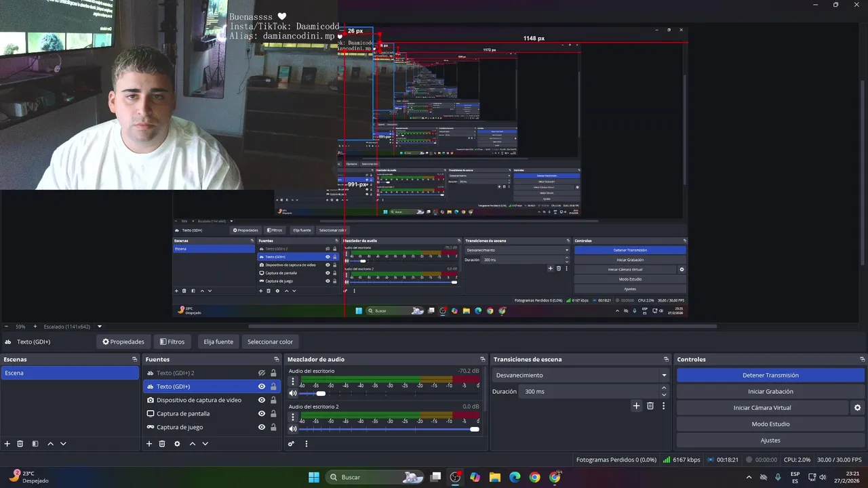This screenshot has width=868, height=488.
Task: Launch Microsoft Edge from taskbar
Action: [x=515, y=477]
